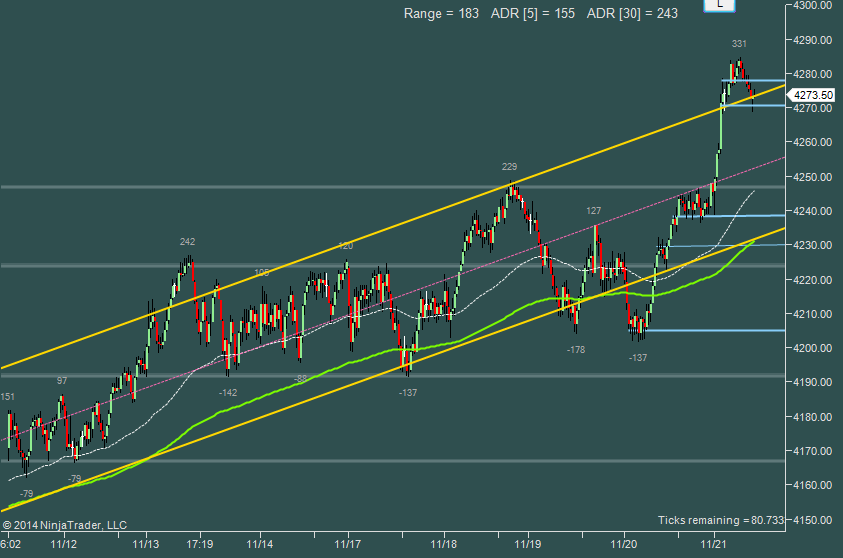Click the L button at chart top
The image size is (843, 558).
719,5
